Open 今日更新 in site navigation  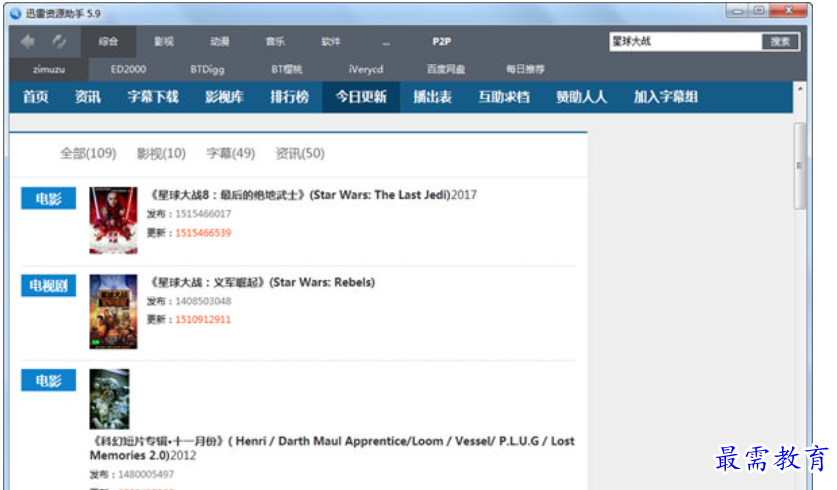click(x=361, y=97)
